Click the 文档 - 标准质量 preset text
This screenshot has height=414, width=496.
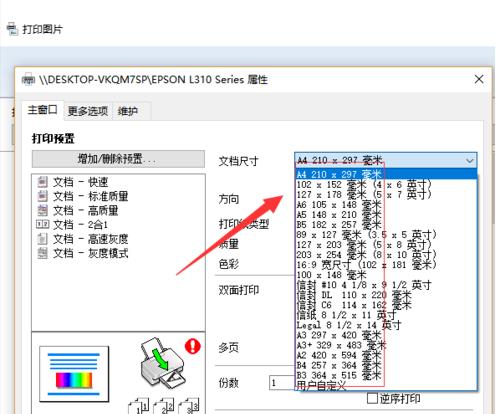[x=90, y=196]
